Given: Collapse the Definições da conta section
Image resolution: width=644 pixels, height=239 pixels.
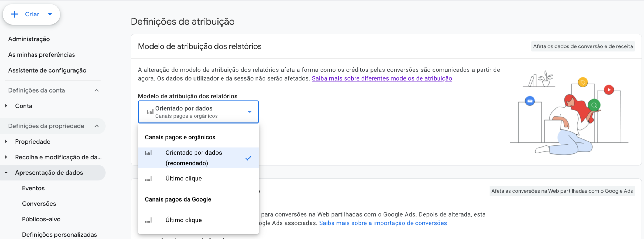Looking at the screenshot, I should pyautogui.click(x=97, y=90).
